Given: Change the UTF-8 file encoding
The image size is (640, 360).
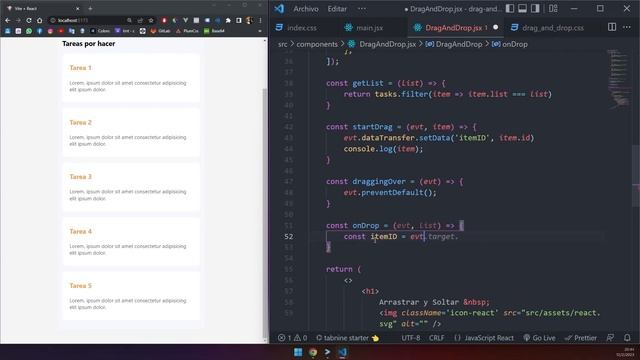Looking at the screenshot, I should click(411, 338).
